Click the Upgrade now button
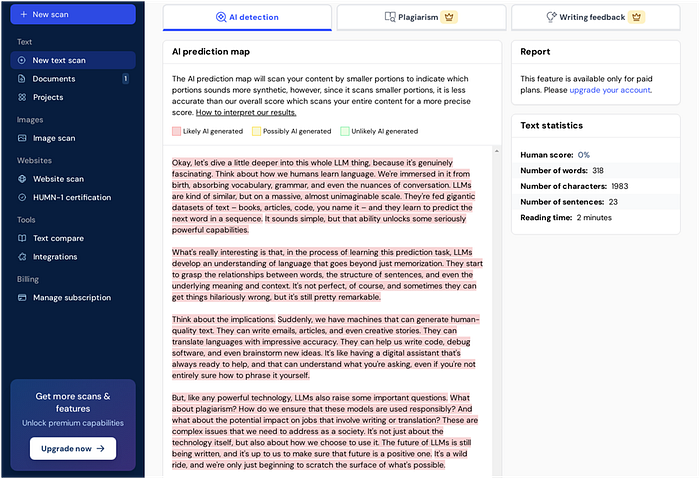Screen dimensions: 700x479 coord(72,449)
